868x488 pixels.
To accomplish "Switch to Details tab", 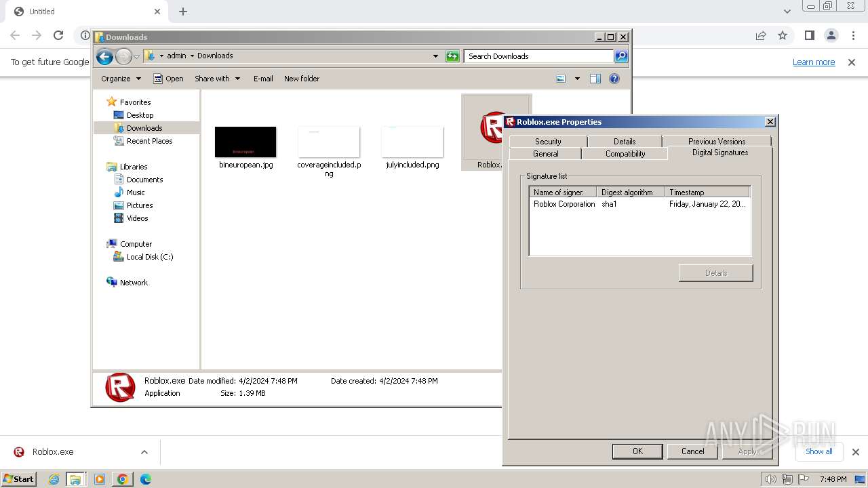I will (625, 141).
